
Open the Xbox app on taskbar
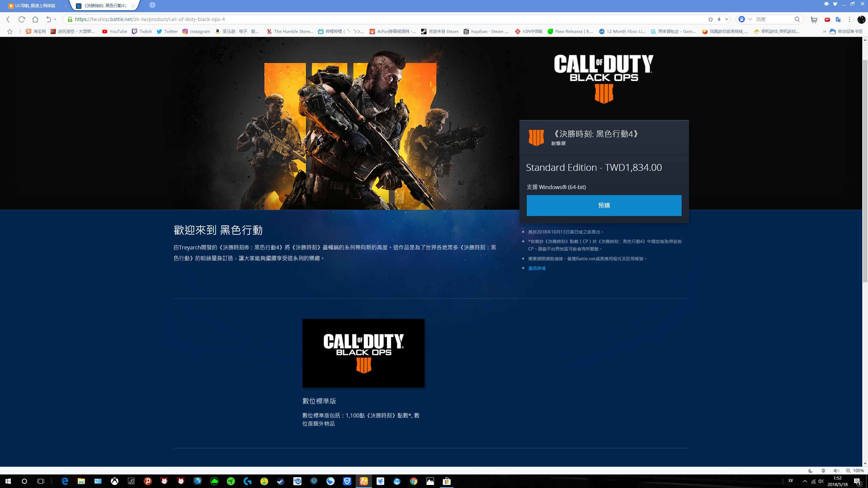(115, 481)
